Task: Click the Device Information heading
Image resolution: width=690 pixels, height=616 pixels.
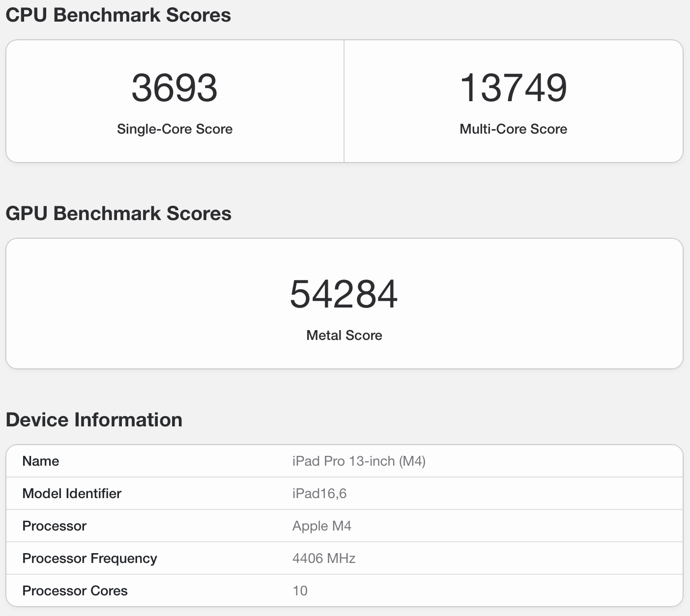Action: coord(94,420)
